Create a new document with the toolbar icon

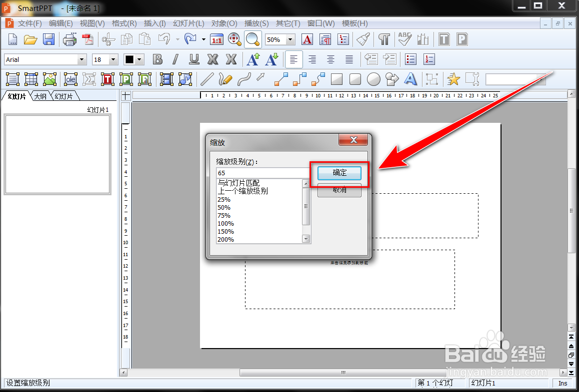[13, 39]
